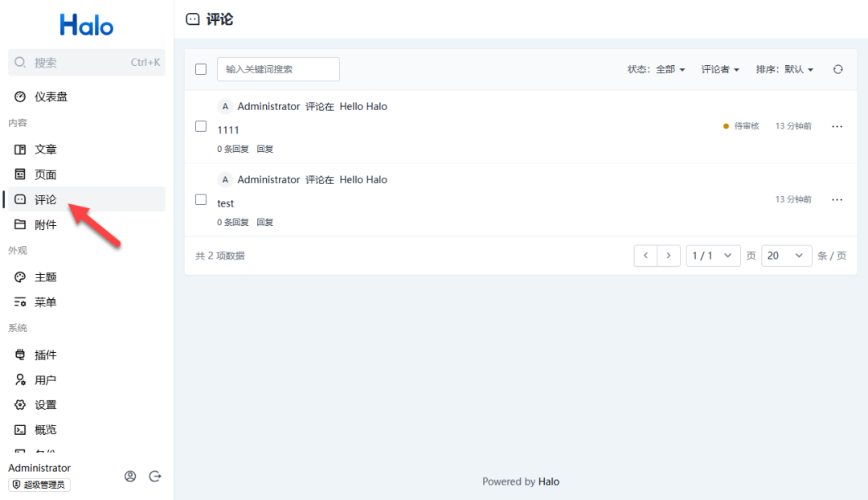Open Hello Halo link on the 1111 comment
The height and width of the screenshot is (500, 868).
tap(363, 106)
